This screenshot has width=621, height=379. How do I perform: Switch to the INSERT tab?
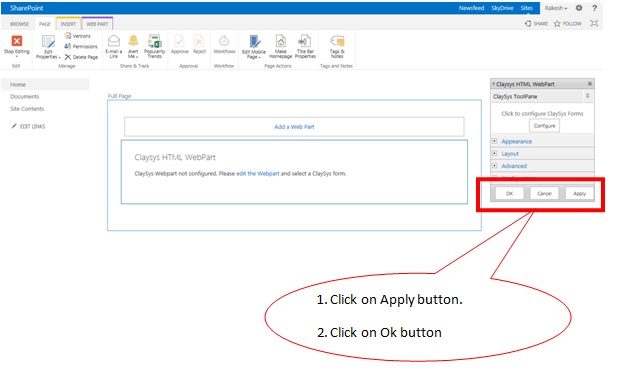click(x=68, y=24)
